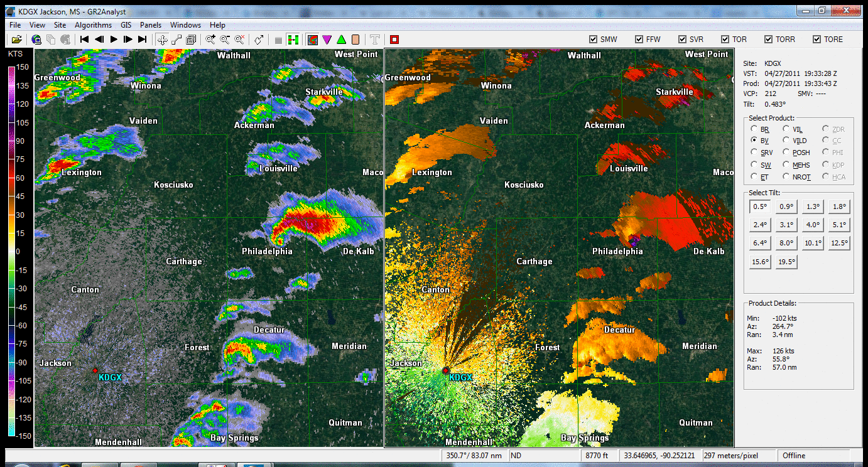This screenshot has height=467, width=868.
Task: Open the Windows menu
Action: (186, 25)
